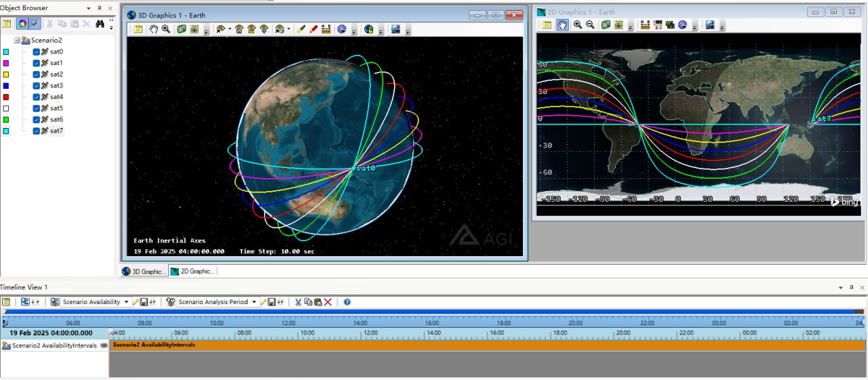The height and width of the screenshot is (380, 868).
Task: Click the red color swatch beside sat4
Action: [6, 97]
